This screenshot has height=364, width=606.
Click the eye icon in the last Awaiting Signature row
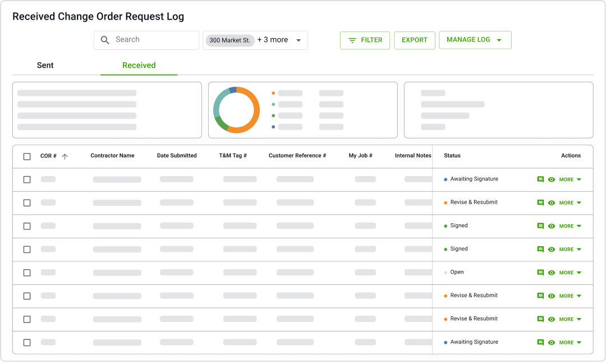coord(552,342)
